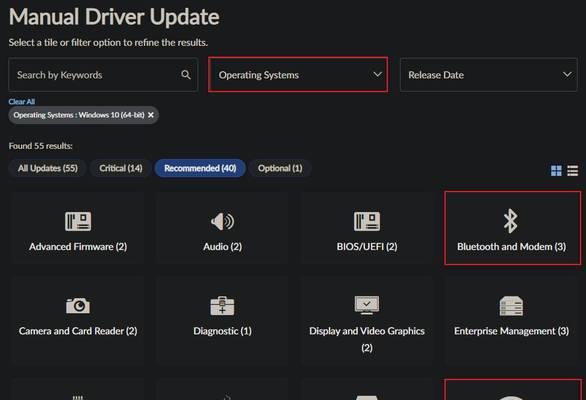586x400 pixels.
Task: Show All Updates (55) tab
Action: click(48, 168)
